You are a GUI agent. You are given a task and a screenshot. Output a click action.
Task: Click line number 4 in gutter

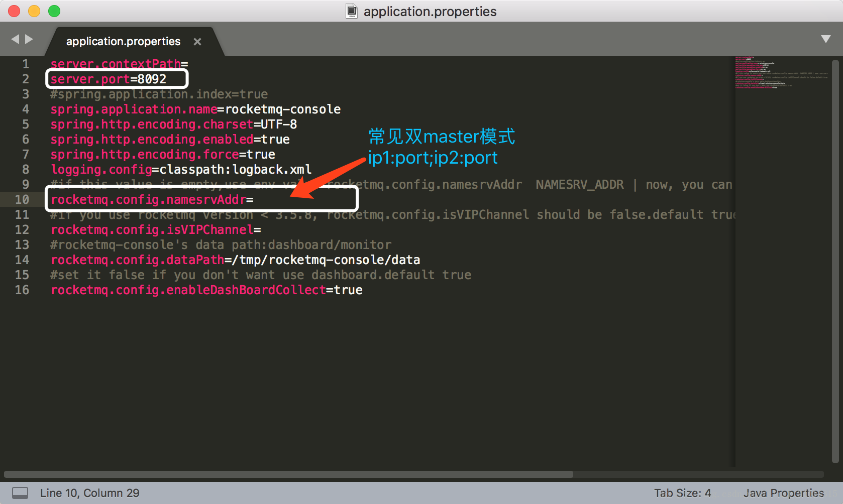[26, 109]
